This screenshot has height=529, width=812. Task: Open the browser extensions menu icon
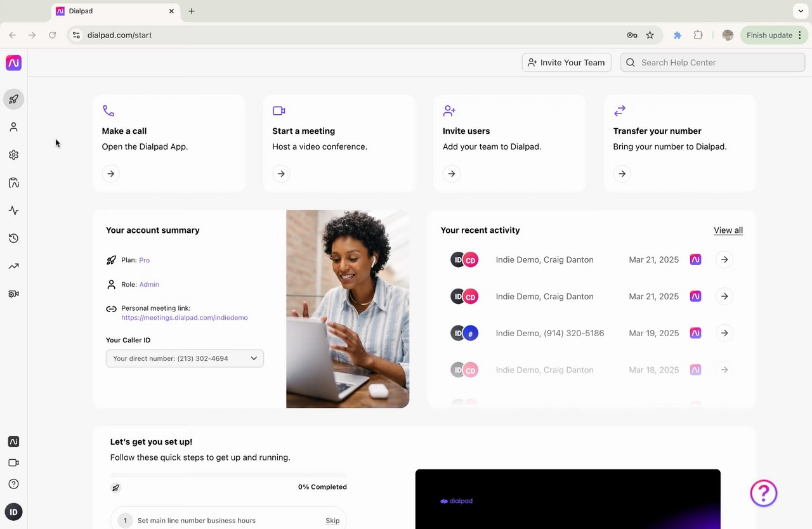[698, 36]
